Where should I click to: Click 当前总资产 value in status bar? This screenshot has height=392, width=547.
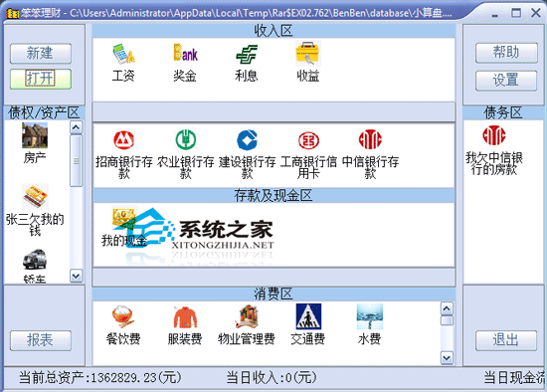[100, 378]
